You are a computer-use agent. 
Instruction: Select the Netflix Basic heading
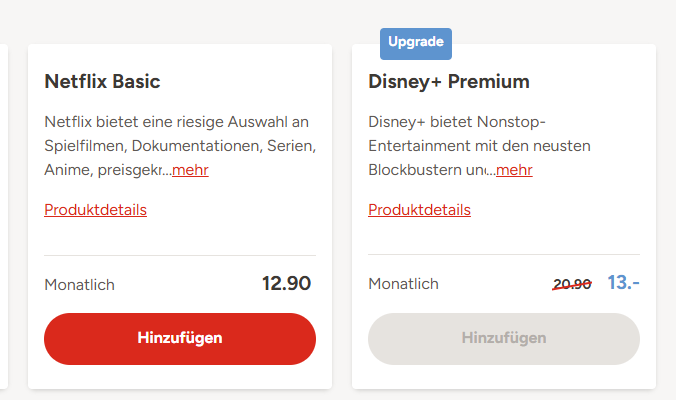[102, 81]
